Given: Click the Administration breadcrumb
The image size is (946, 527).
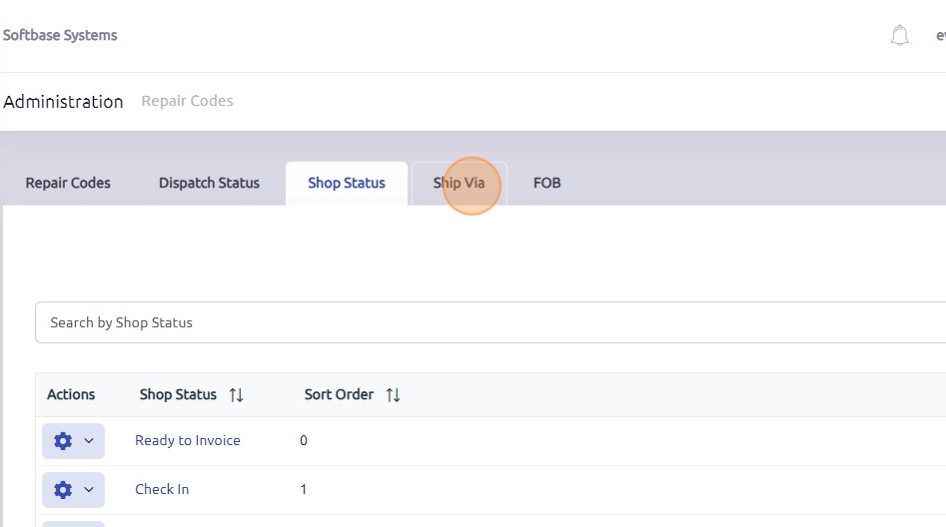Looking at the screenshot, I should pyautogui.click(x=63, y=102).
